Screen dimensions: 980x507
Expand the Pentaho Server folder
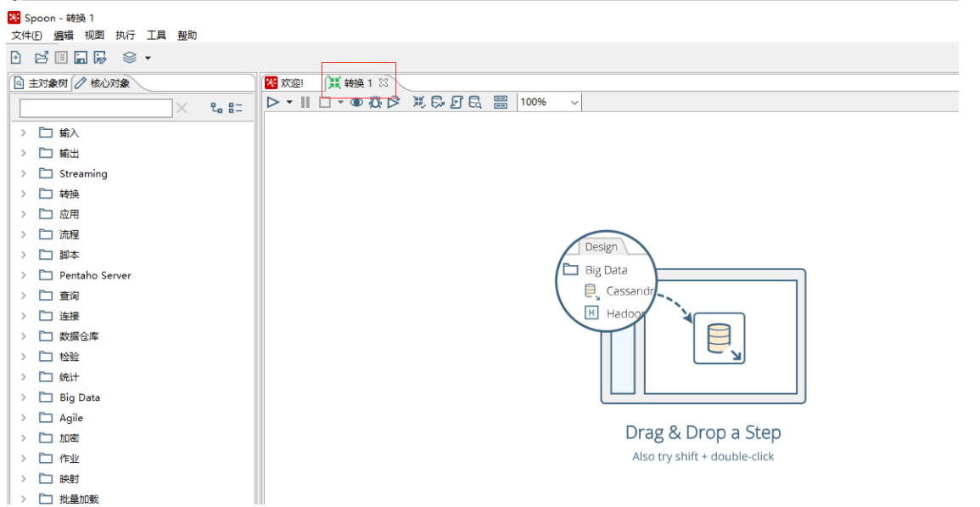(x=23, y=275)
